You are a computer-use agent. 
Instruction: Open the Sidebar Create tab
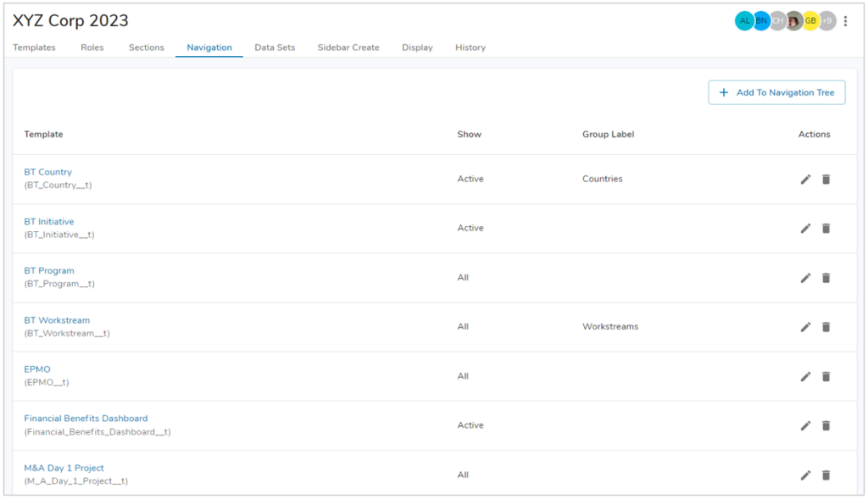[348, 47]
